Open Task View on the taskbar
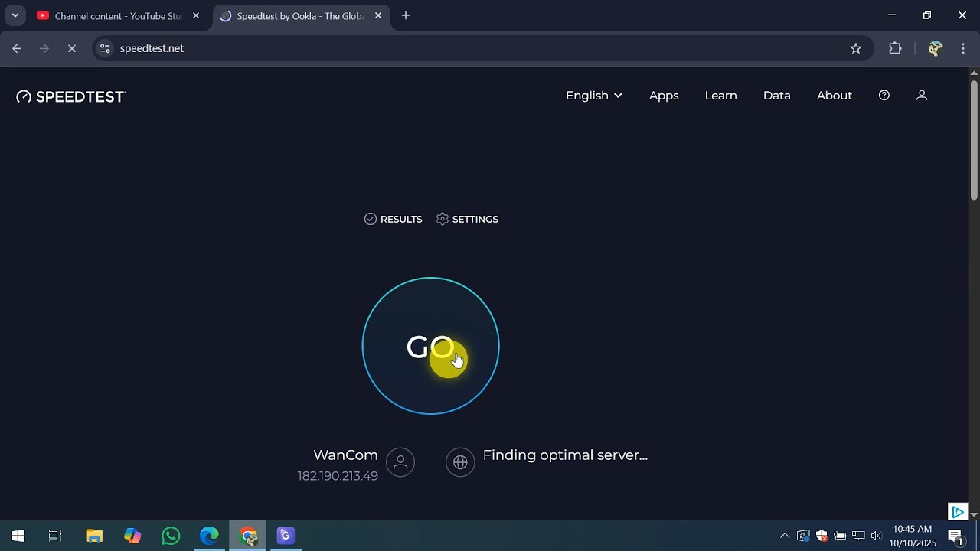Screen dimensions: 980x551 (55, 536)
